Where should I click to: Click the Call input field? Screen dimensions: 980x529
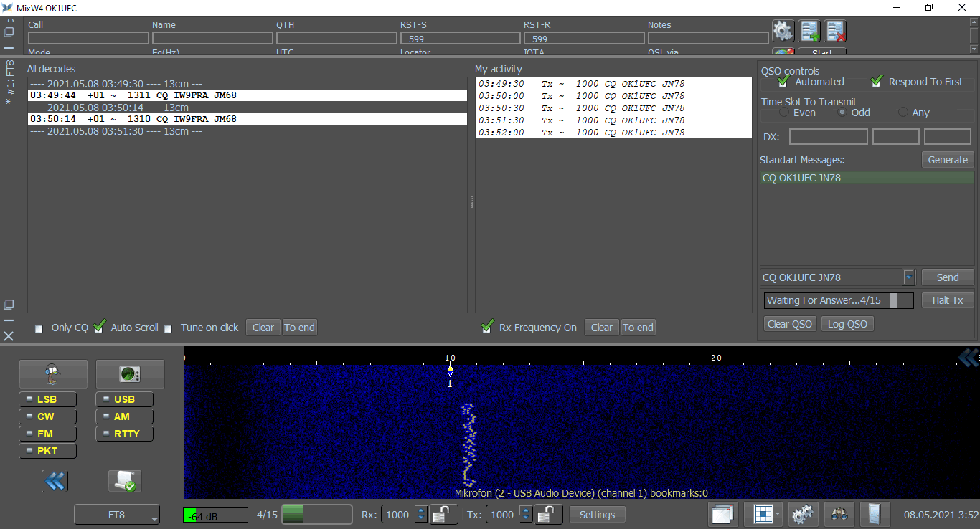(88, 38)
